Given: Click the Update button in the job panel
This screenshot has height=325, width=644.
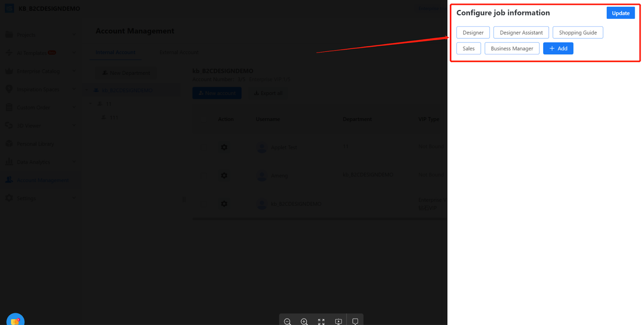Looking at the screenshot, I should point(620,13).
